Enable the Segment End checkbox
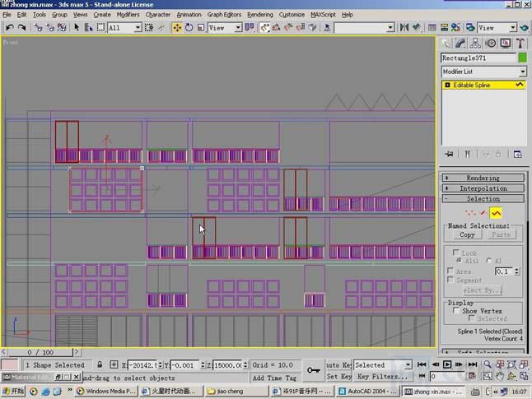This screenshot has width=532, height=399. tap(450, 280)
